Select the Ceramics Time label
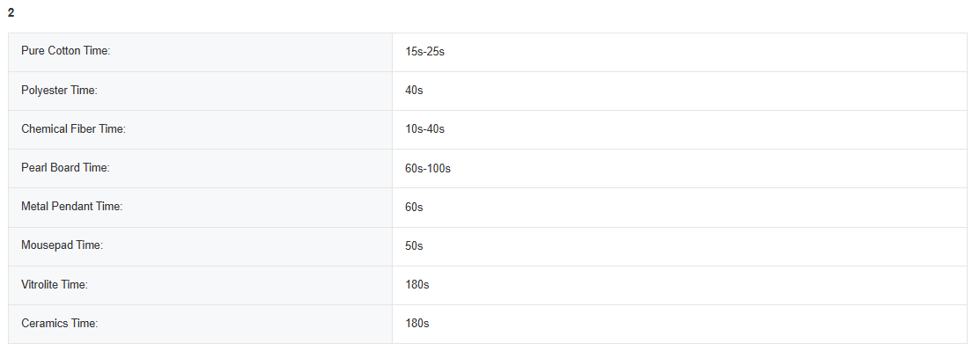This screenshot has height=358, width=980. (x=59, y=323)
